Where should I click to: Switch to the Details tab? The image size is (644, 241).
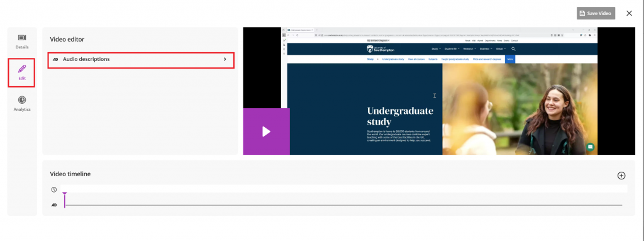pyautogui.click(x=22, y=42)
